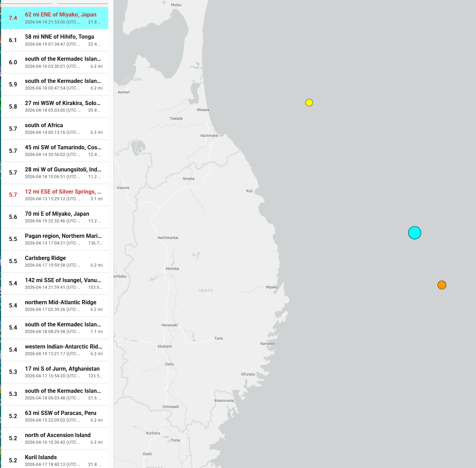476x468 pixels.
Task: Select the Gunungsitoli 5.7 earthquake entry
Action: coord(63,170)
